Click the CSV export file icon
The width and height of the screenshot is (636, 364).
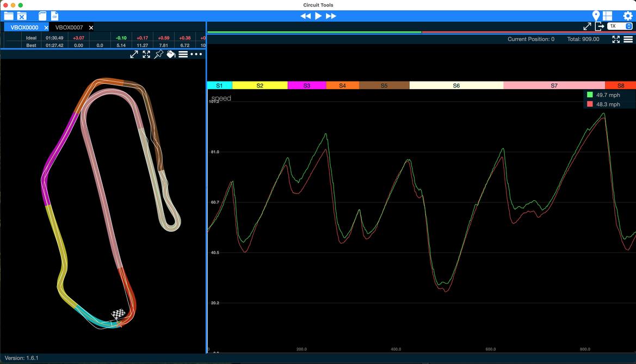tap(54, 16)
